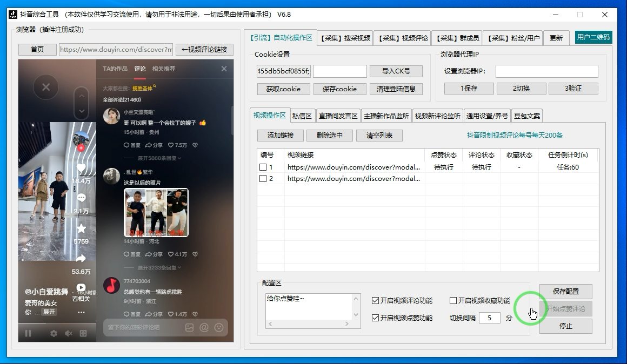
Task: Open avatar of commenter 774703004
Action: (x=111, y=285)
